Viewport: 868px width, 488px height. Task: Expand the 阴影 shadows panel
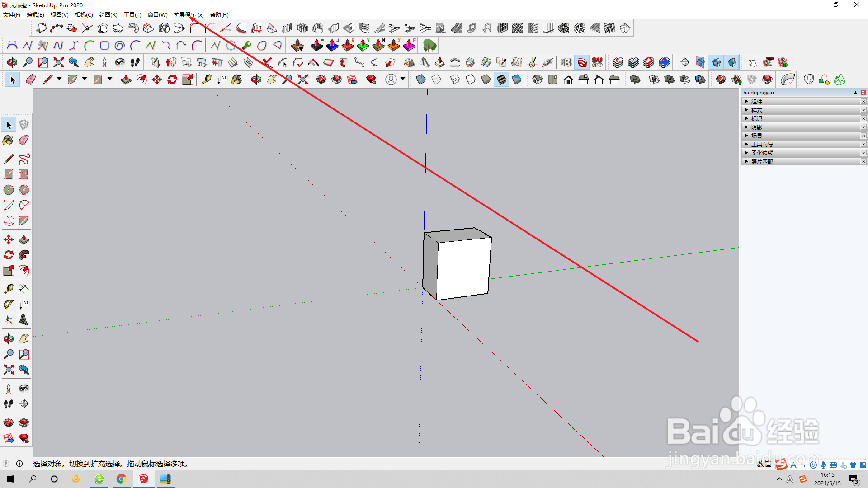click(x=756, y=127)
